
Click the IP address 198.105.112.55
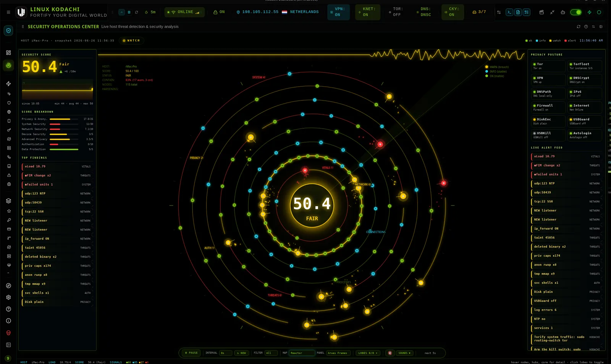pos(260,12)
